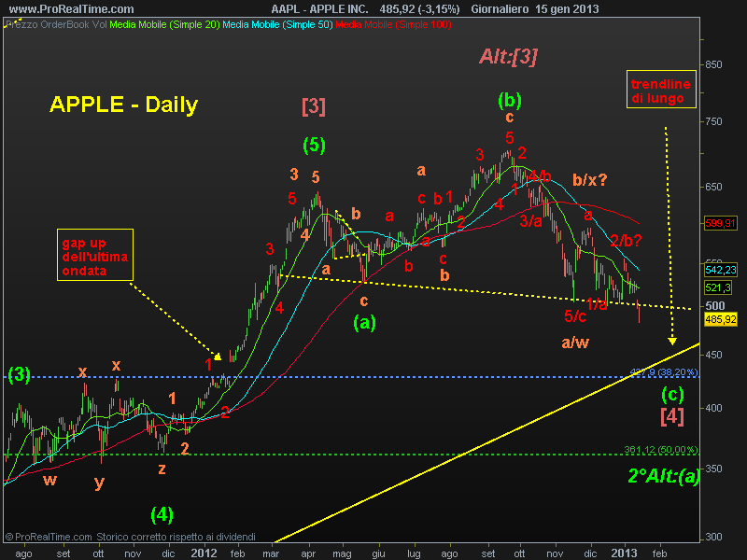Select the red 599,91 moving average tag
Image resolution: width=747 pixels, height=560 pixels.
point(720,223)
